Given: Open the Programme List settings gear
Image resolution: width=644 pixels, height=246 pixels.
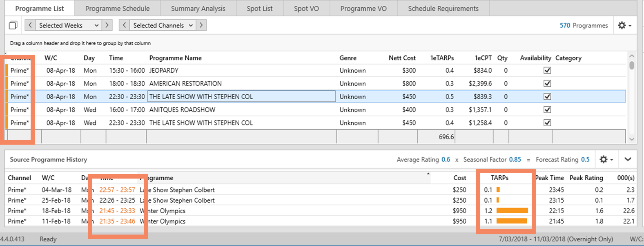Looking at the screenshot, I should click(624, 25).
